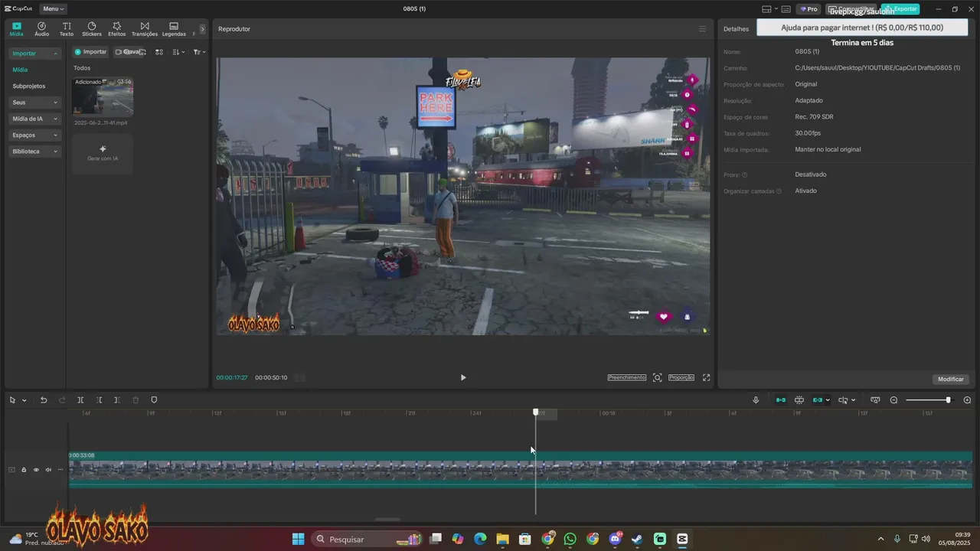Image resolution: width=980 pixels, height=551 pixels.
Task: Click the timeline cover-zoom icon
Action: 875,400
